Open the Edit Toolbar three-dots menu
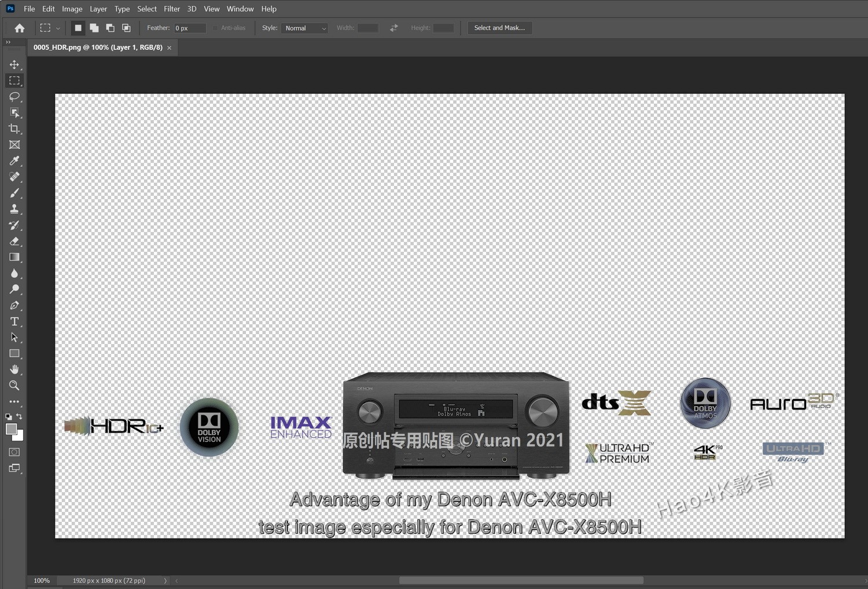 [14, 401]
